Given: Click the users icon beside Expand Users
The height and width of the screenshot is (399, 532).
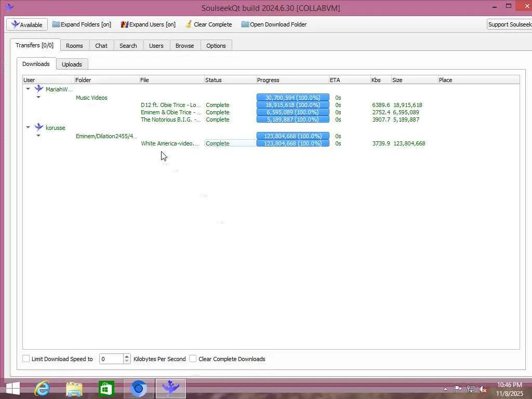Looking at the screenshot, I should (125, 24).
